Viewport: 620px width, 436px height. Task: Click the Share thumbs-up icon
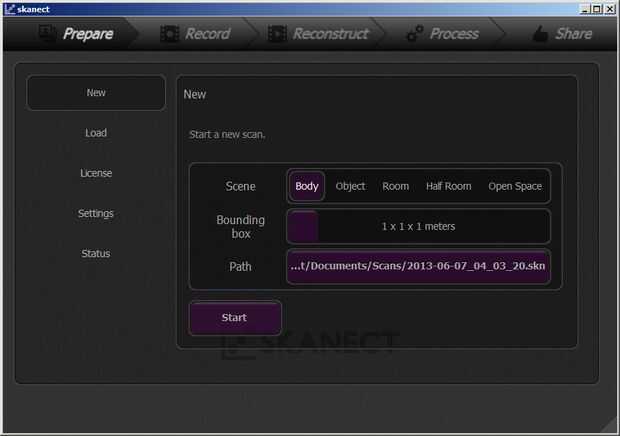click(x=540, y=34)
